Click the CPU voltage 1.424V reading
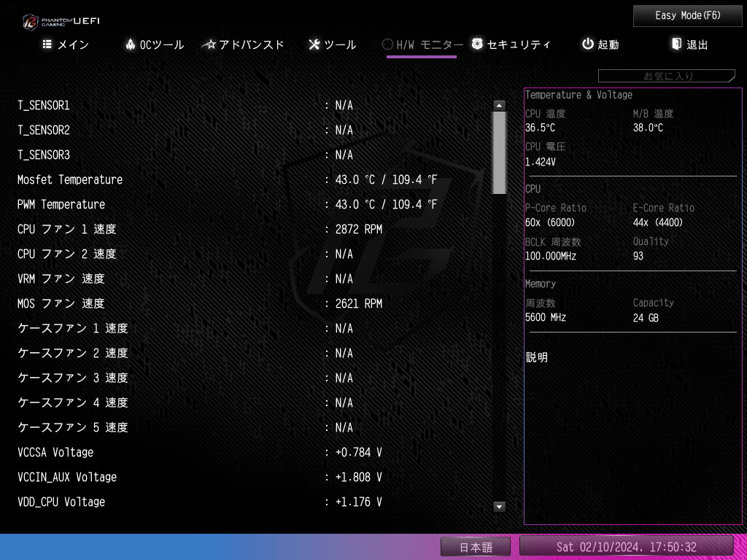The width and height of the screenshot is (747, 560). point(541,162)
